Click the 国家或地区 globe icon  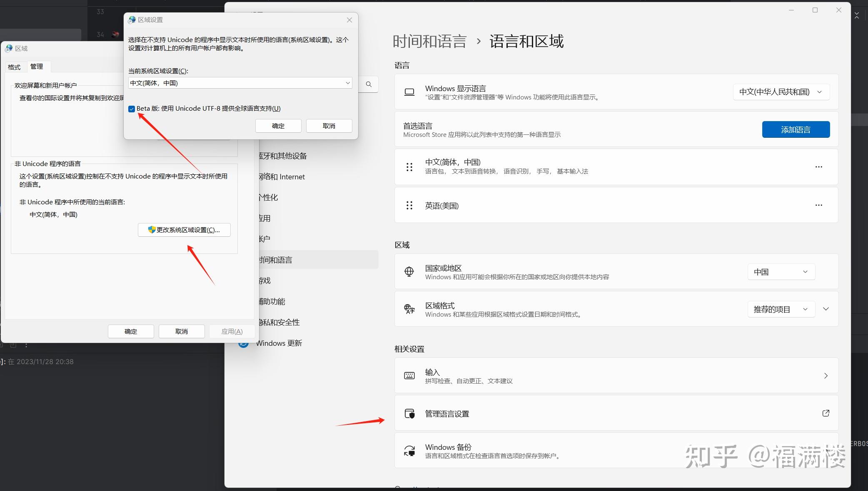(409, 272)
